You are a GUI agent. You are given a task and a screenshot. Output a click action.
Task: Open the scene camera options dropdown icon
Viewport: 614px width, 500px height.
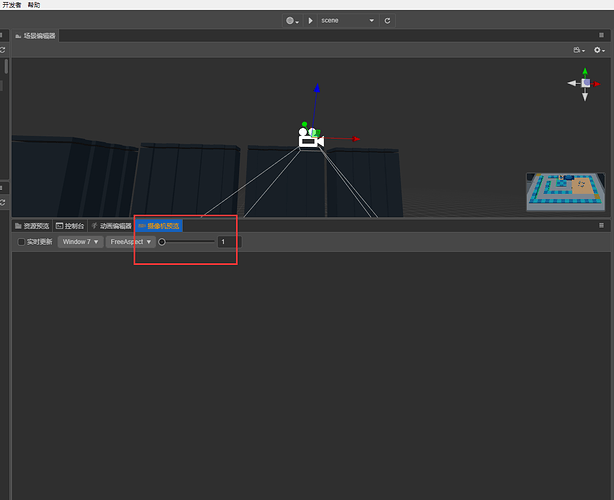(579, 50)
